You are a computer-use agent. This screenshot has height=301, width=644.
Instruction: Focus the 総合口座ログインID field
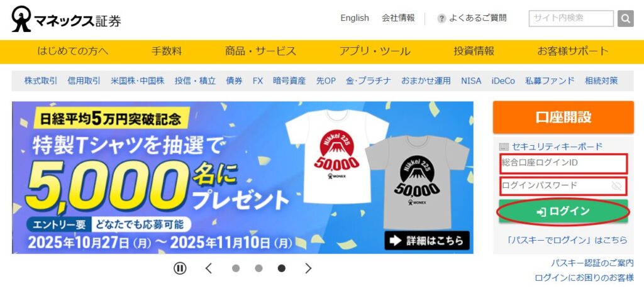563,163
